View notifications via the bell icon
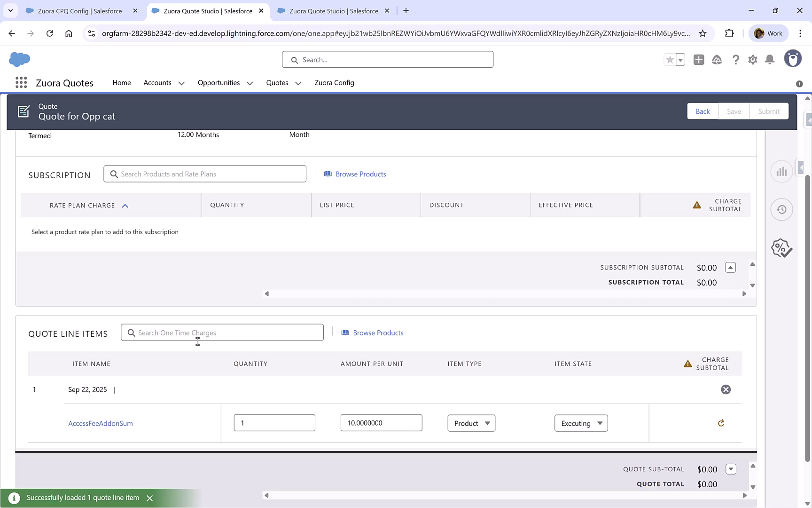The image size is (812, 508). pos(770,60)
